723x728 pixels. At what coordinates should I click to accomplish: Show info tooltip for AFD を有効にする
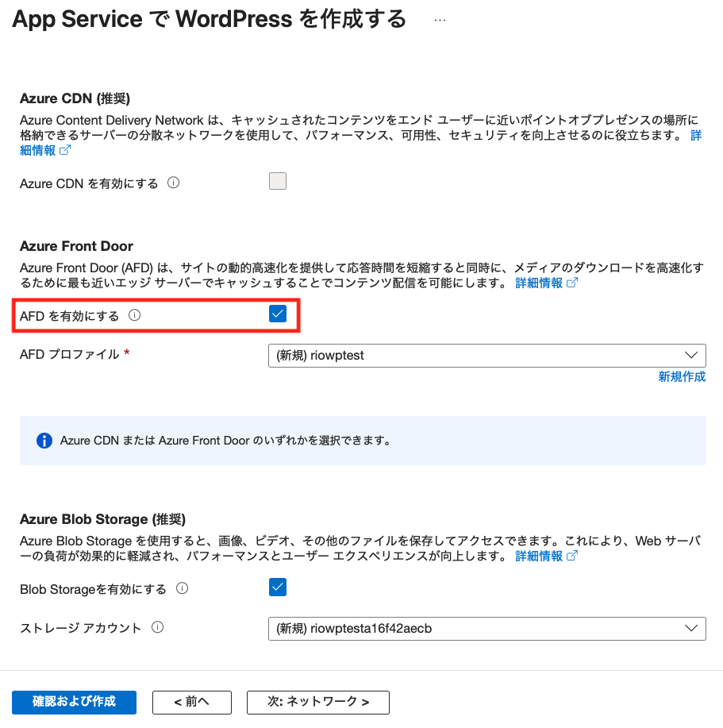135,316
